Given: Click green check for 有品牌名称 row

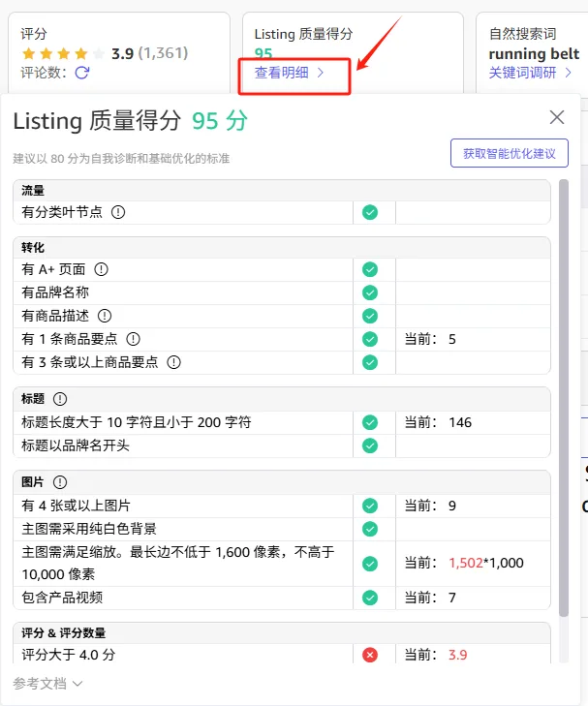Looking at the screenshot, I should 370,292.
